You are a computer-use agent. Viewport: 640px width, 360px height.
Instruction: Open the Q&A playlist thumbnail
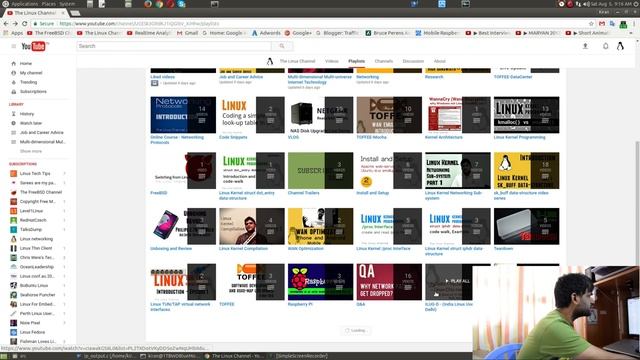pyautogui.click(x=389, y=282)
